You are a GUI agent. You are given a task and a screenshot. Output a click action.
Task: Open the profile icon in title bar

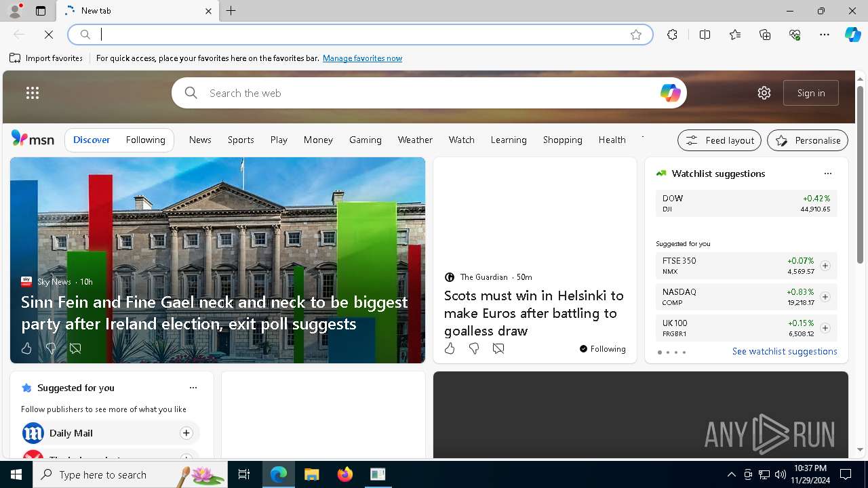[15, 10]
